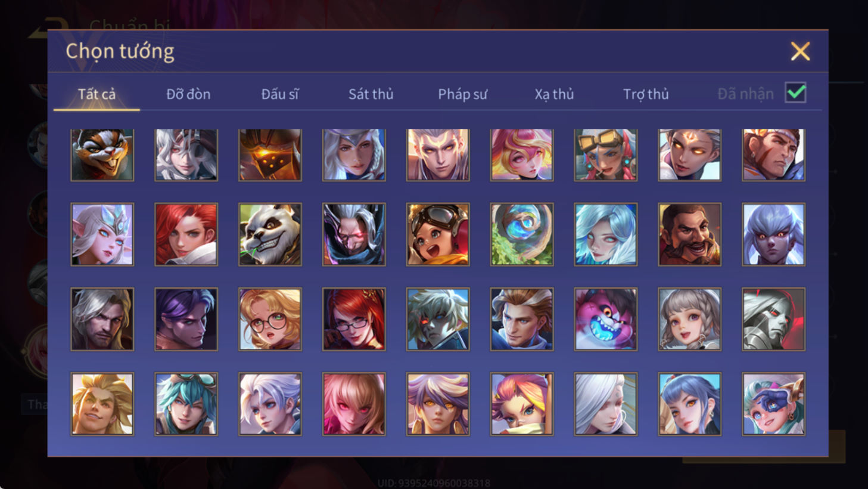Choose the panda hero portrait
This screenshot has height=489, width=868.
[270, 234]
